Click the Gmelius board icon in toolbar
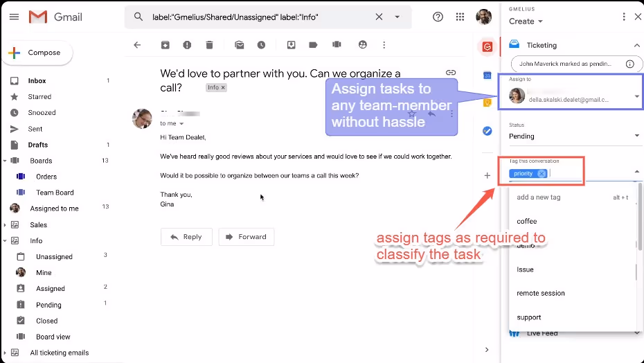The width and height of the screenshot is (644, 363). (x=337, y=44)
